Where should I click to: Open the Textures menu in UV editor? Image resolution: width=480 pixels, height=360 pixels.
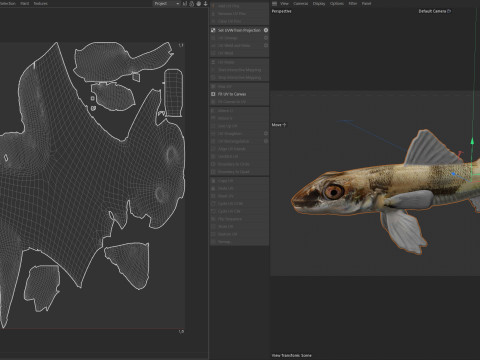click(40, 4)
